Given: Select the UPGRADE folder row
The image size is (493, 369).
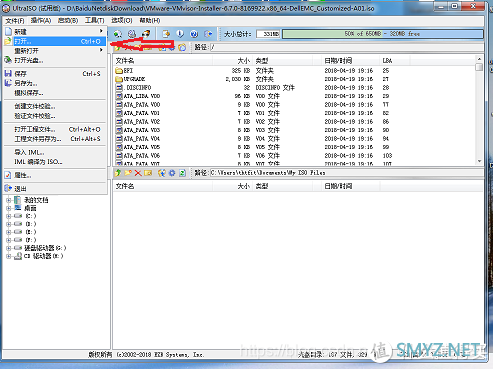Looking at the screenshot, I should (295, 79).
